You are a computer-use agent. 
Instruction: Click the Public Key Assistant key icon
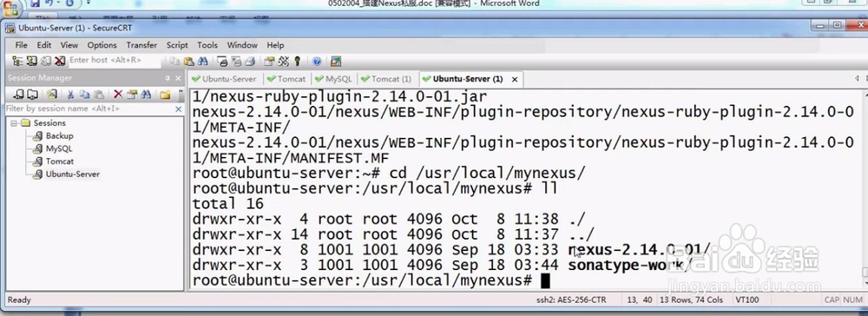[x=297, y=61]
